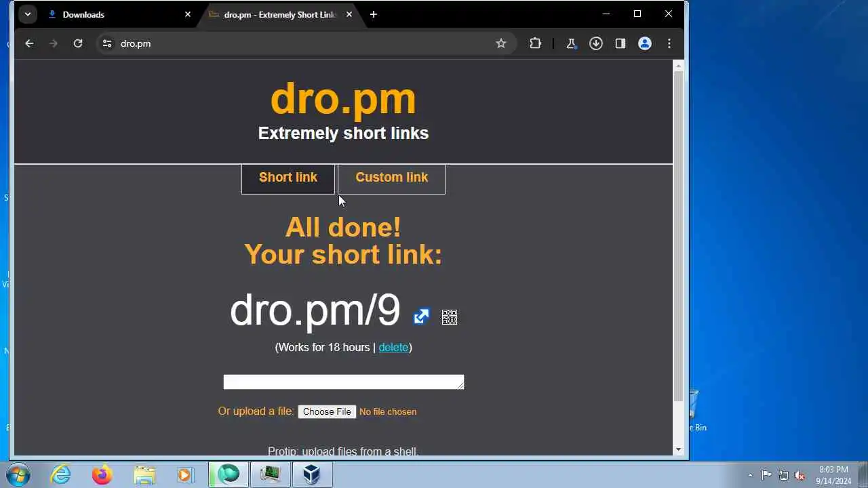Reload the dro.pm page
Screen dimensions: 868x488
[78, 43]
